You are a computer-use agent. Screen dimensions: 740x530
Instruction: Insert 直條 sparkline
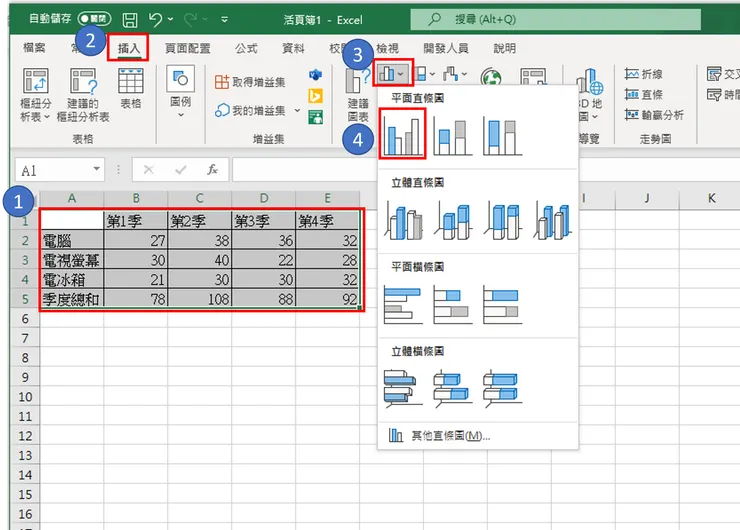pyautogui.click(x=643, y=94)
